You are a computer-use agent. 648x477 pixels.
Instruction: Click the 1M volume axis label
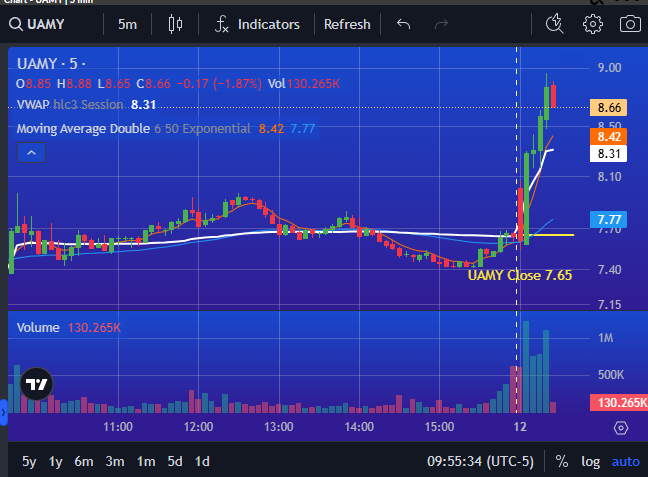click(x=605, y=338)
